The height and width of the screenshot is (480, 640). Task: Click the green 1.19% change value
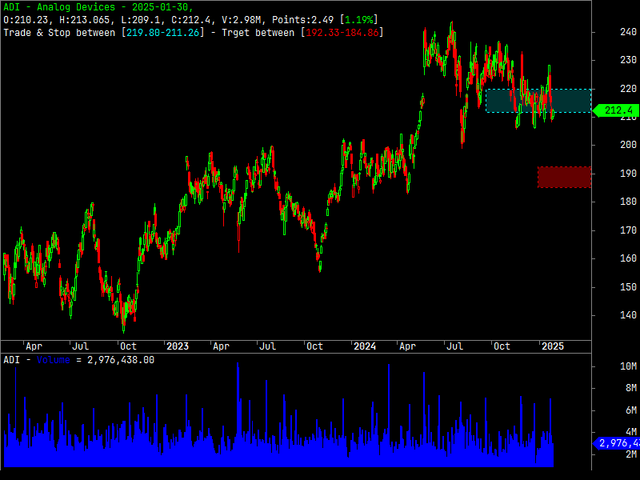(x=359, y=20)
